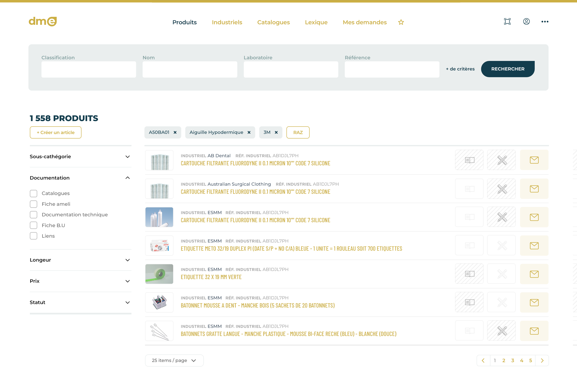Screen dimensions: 577x392
Task: Remove the A50BA01 filter chip
Action: point(175,132)
